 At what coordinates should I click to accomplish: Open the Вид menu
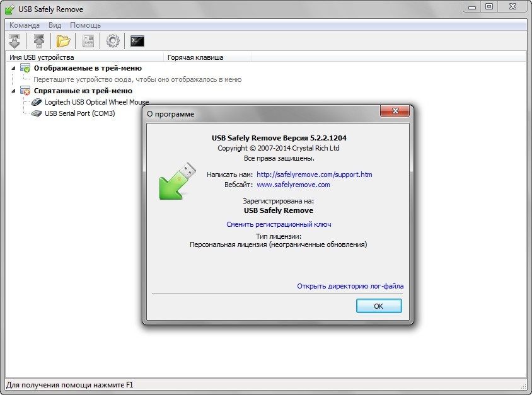[x=55, y=25]
